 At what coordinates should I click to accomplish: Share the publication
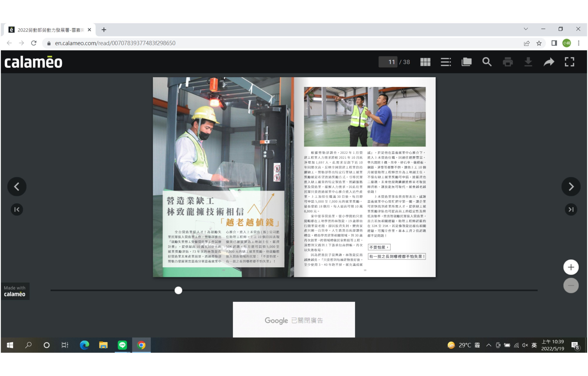pyautogui.click(x=549, y=62)
